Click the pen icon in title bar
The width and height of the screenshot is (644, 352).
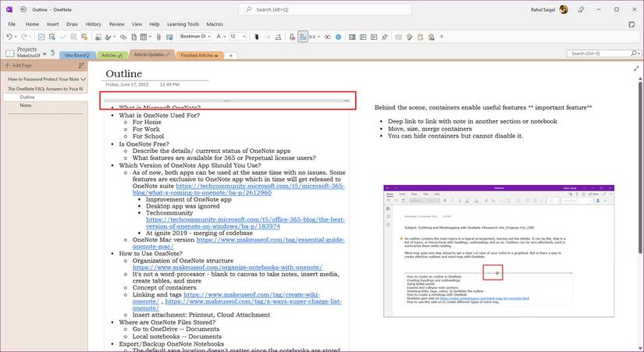coord(581,9)
